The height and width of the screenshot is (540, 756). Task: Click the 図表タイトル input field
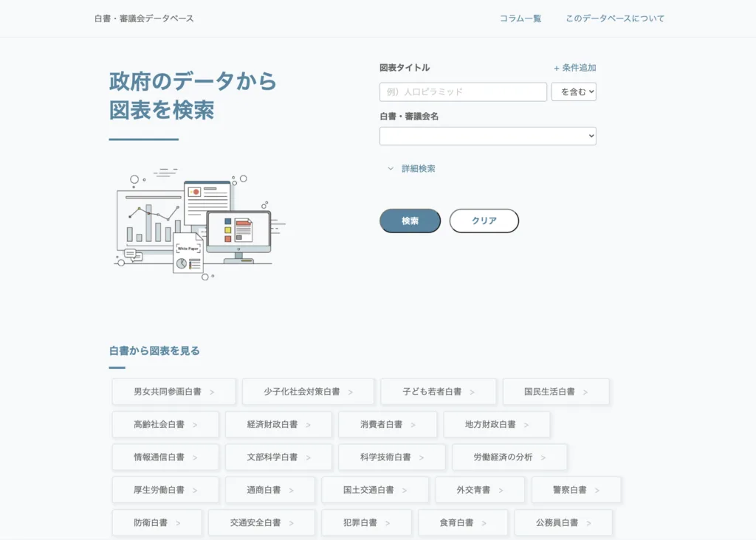click(463, 91)
